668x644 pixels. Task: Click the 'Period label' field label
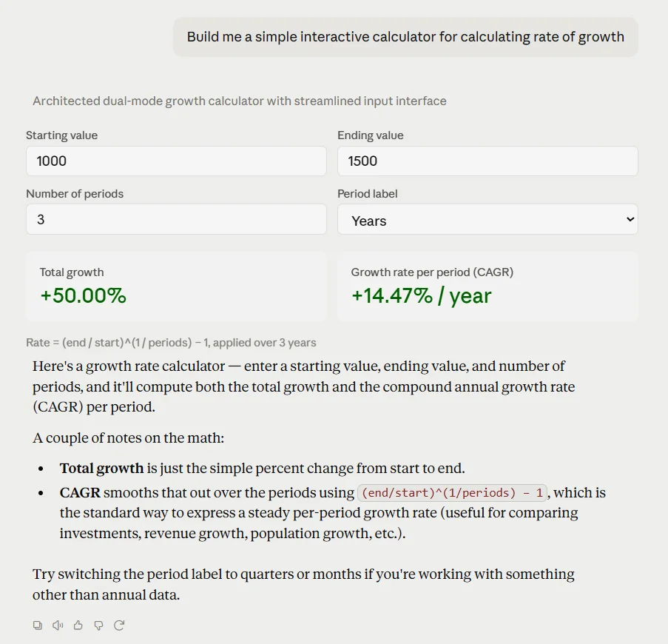click(367, 194)
